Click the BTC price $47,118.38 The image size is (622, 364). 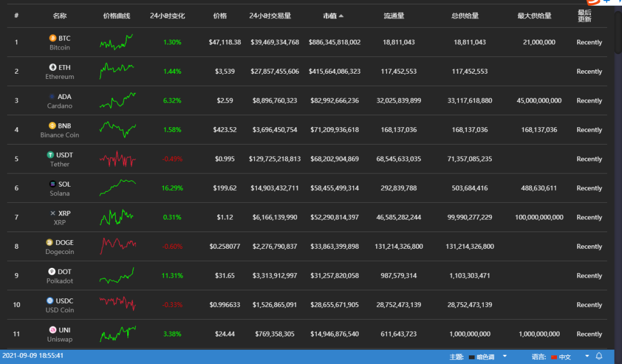pyautogui.click(x=225, y=42)
